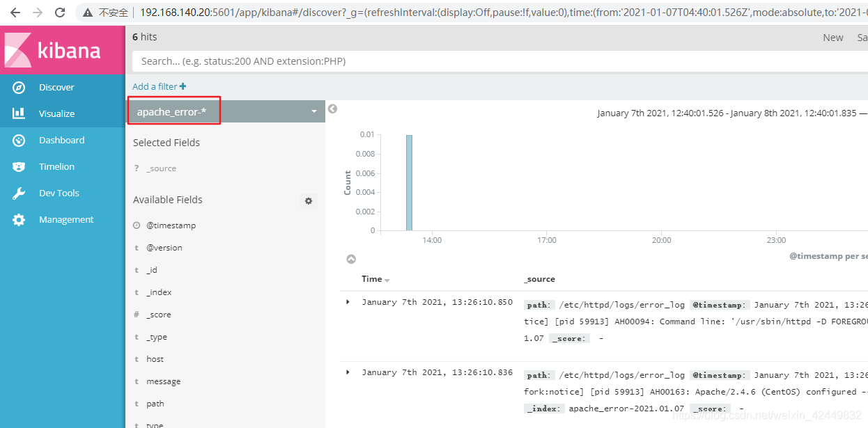The height and width of the screenshot is (428, 868).
Task: Click the browser back arrow
Action: tap(15, 13)
